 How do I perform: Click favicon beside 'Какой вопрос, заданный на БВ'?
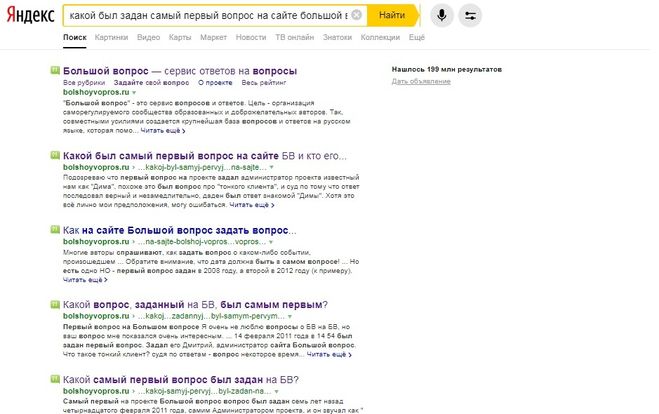(55, 304)
